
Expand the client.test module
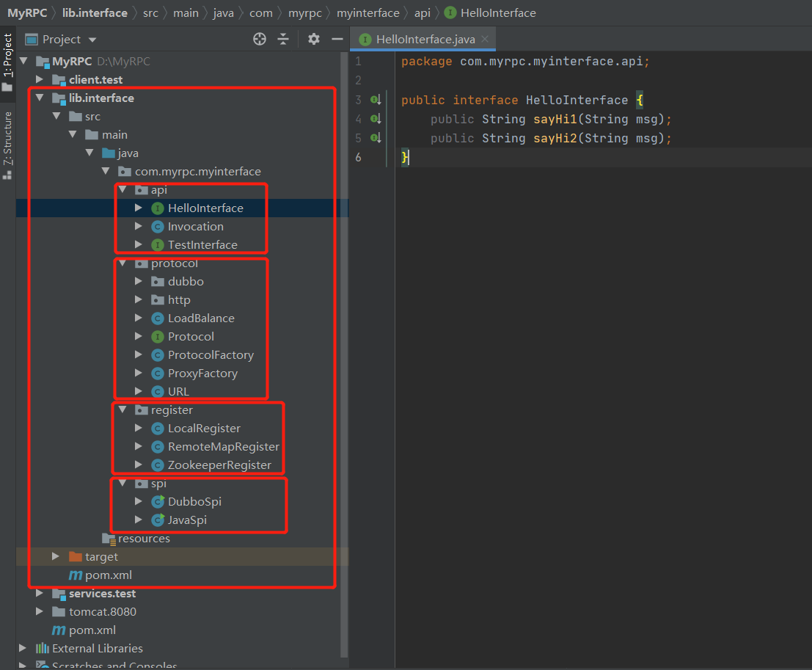[40, 79]
